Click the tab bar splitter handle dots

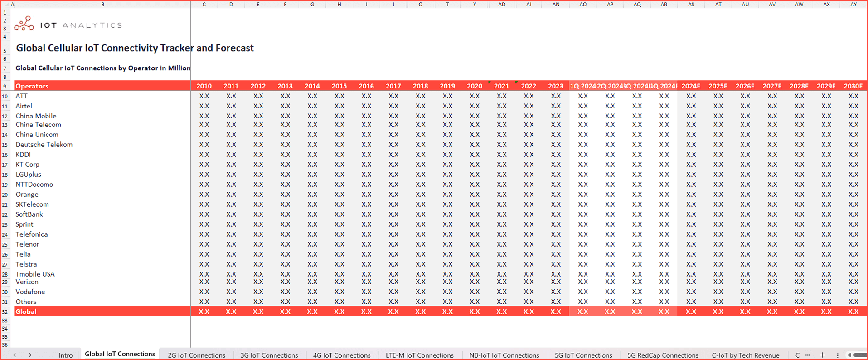838,355
